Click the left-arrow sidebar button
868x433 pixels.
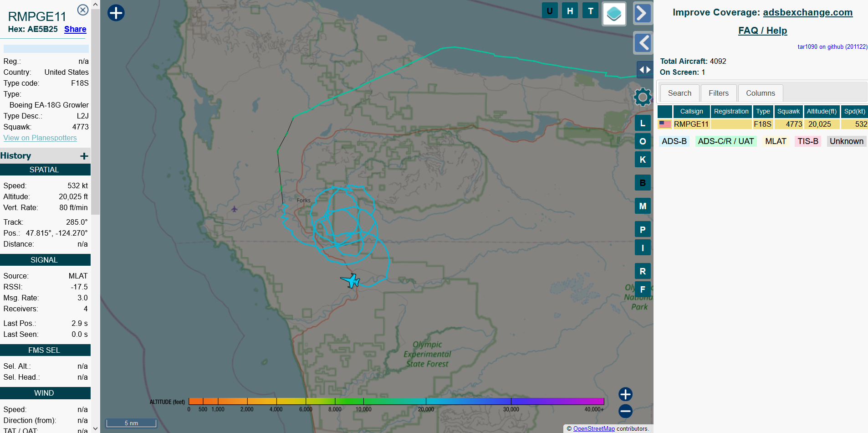pyautogui.click(x=643, y=43)
